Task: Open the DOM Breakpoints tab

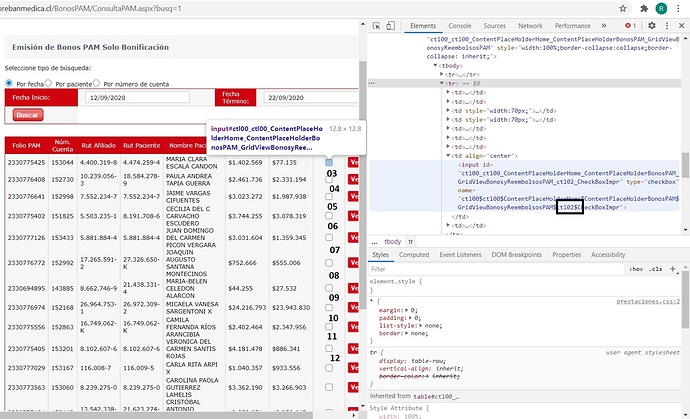Action: point(517,255)
